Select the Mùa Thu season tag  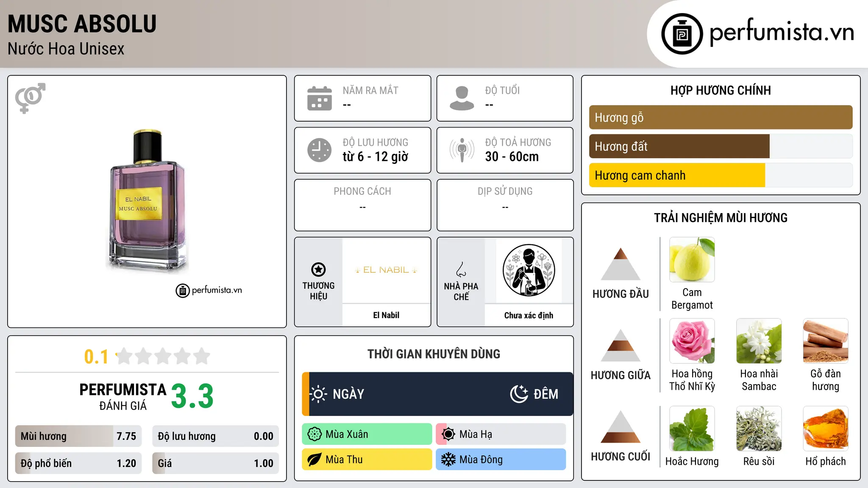367,460
